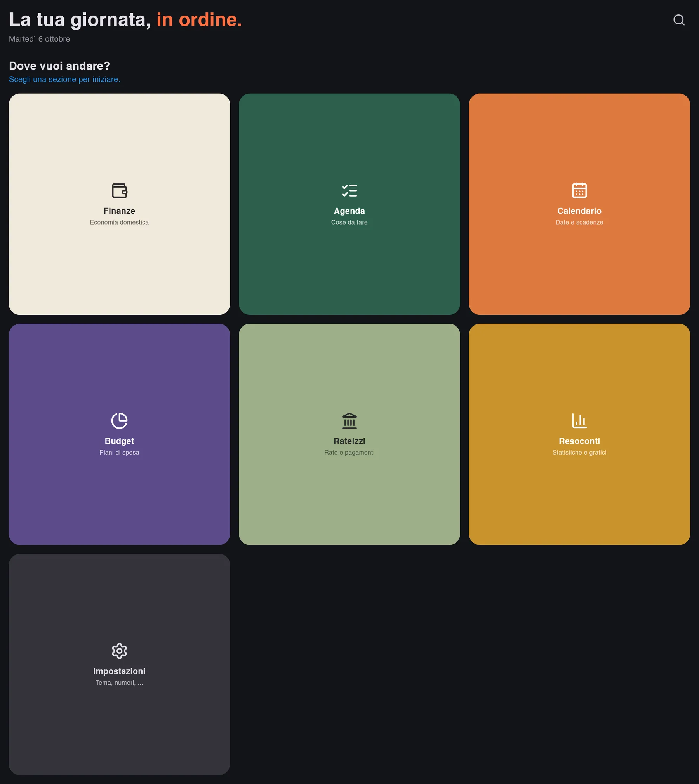Open the Agenda section label
Screen dimensions: 699x784
(349, 211)
